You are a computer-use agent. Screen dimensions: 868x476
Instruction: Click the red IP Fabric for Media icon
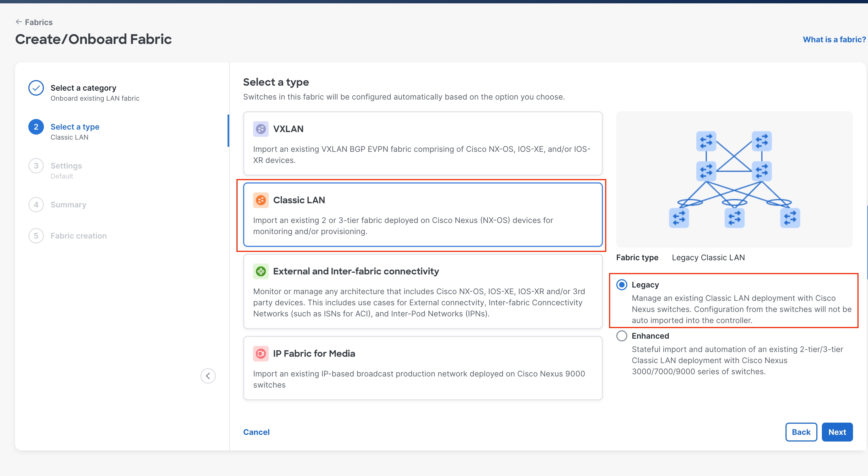click(260, 353)
